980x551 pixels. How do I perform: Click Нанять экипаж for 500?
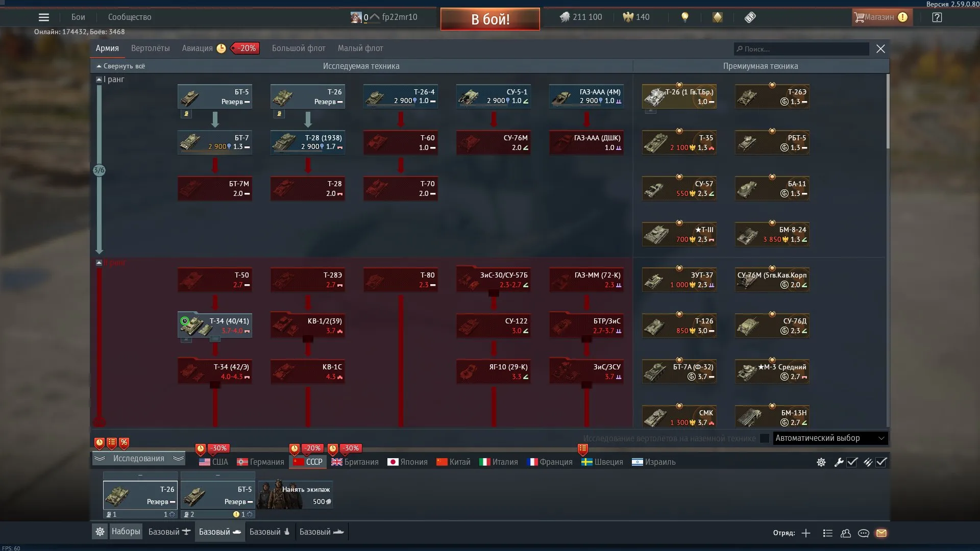pos(296,495)
